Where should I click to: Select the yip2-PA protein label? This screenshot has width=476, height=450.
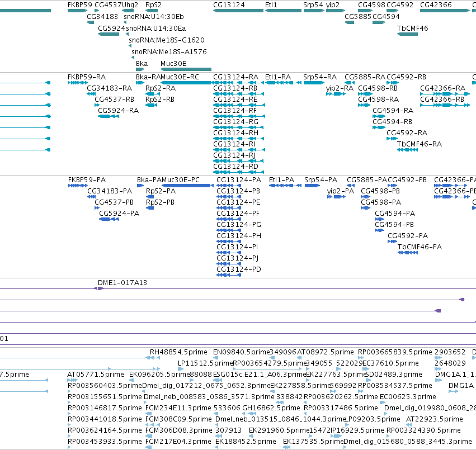341,191
